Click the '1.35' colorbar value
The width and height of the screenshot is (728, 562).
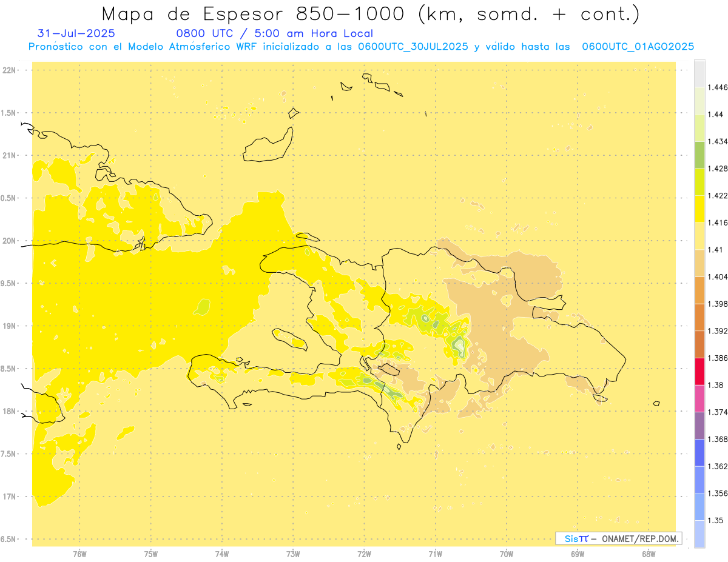(716, 520)
